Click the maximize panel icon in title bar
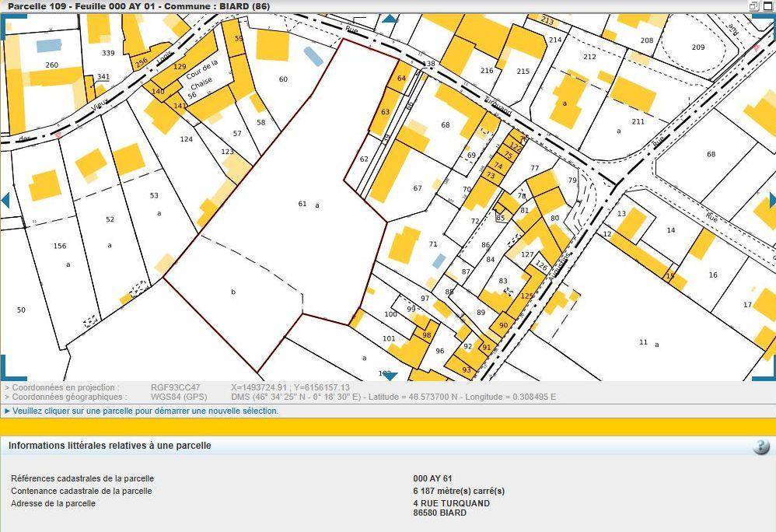The width and height of the screenshot is (776, 532). [767, 6]
